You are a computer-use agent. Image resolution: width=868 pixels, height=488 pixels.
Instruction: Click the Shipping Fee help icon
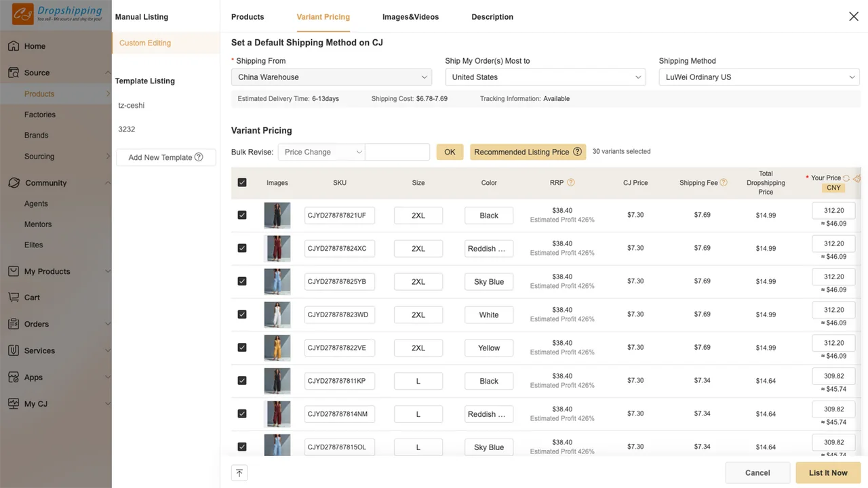click(724, 182)
